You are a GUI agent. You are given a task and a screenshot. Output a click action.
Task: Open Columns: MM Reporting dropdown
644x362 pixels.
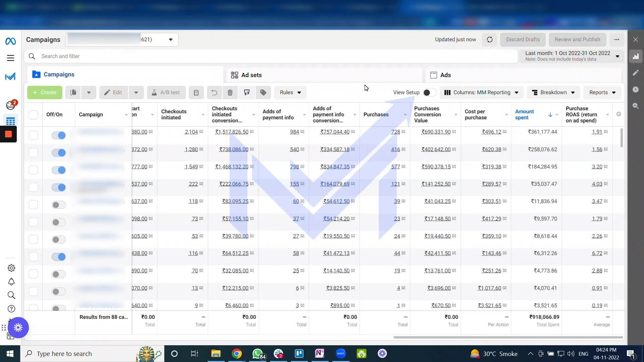[481, 93]
